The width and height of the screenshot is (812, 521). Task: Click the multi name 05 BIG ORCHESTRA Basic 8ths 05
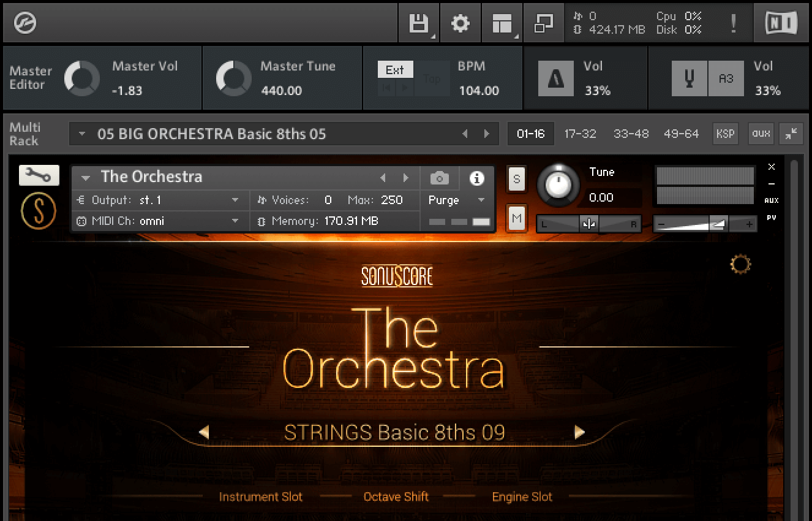[x=212, y=134]
